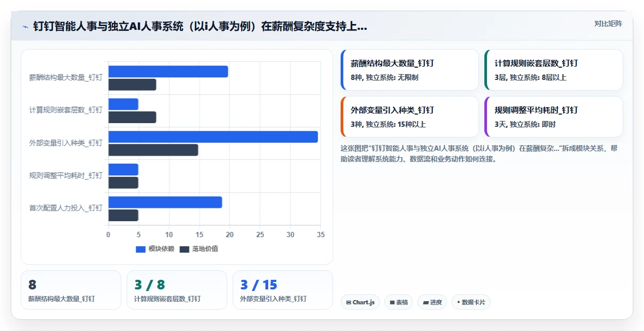Click the dark bar for 薪酬结构最大数量_钉钉
This screenshot has height=331, width=644.
point(132,85)
